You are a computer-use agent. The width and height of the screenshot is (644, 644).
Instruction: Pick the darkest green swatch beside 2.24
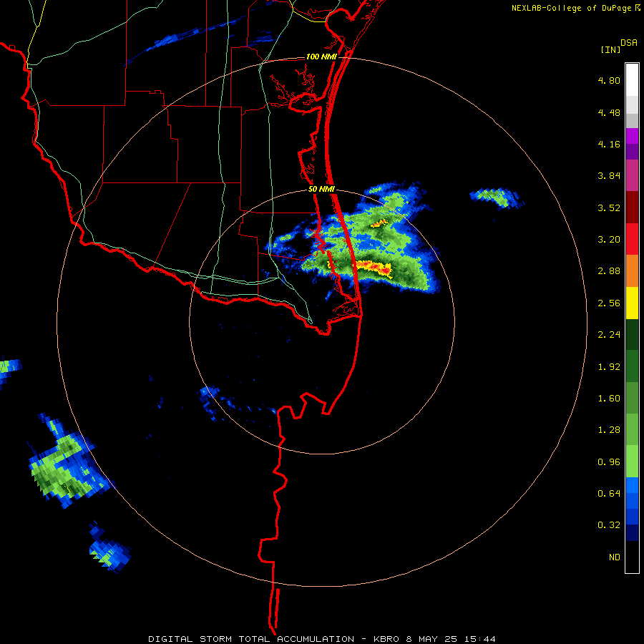coord(632,335)
